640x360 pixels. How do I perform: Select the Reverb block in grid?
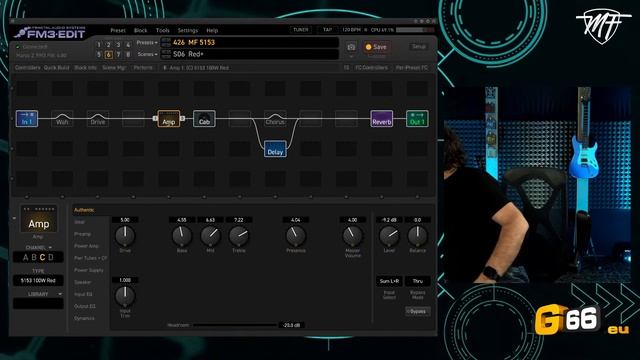pyautogui.click(x=382, y=118)
